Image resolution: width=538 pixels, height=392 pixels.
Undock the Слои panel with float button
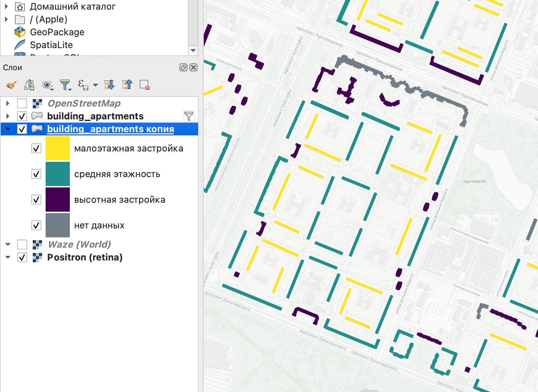coord(183,67)
